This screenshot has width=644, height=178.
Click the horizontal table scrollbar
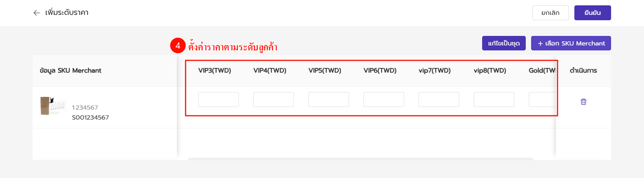coord(360,159)
